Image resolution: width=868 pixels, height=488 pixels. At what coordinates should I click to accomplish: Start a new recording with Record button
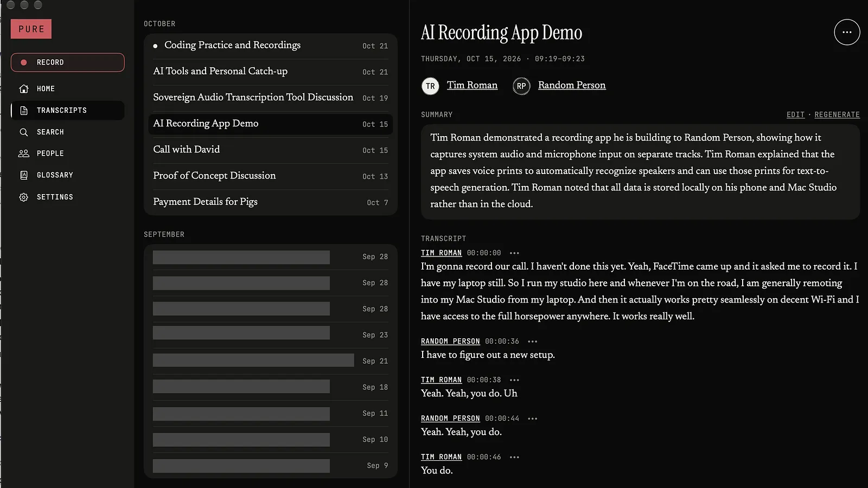click(x=68, y=62)
